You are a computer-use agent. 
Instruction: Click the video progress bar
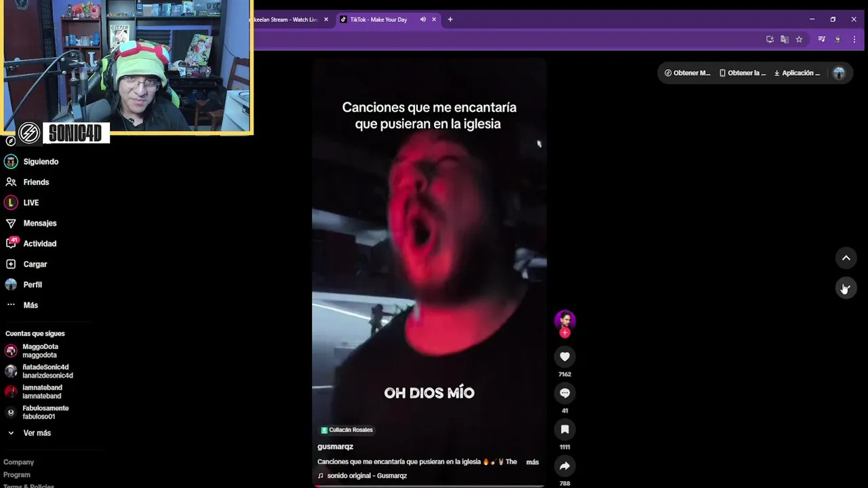pyautogui.click(x=429, y=486)
